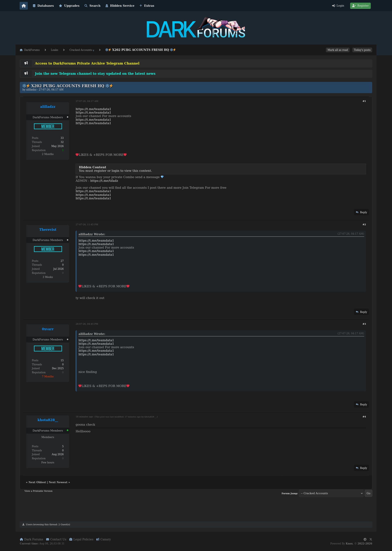Click the MEMBER badge under Therevist
Screen dimensions: 392x551
point(48,249)
